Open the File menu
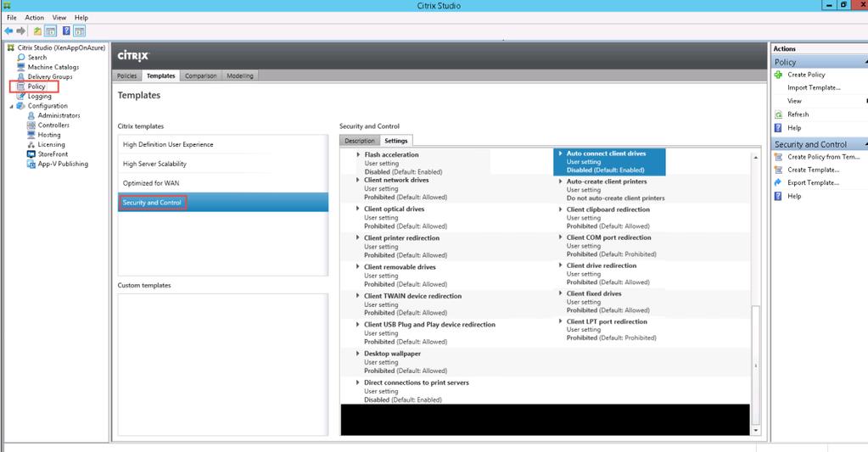This screenshot has height=452, width=868. tap(12, 18)
